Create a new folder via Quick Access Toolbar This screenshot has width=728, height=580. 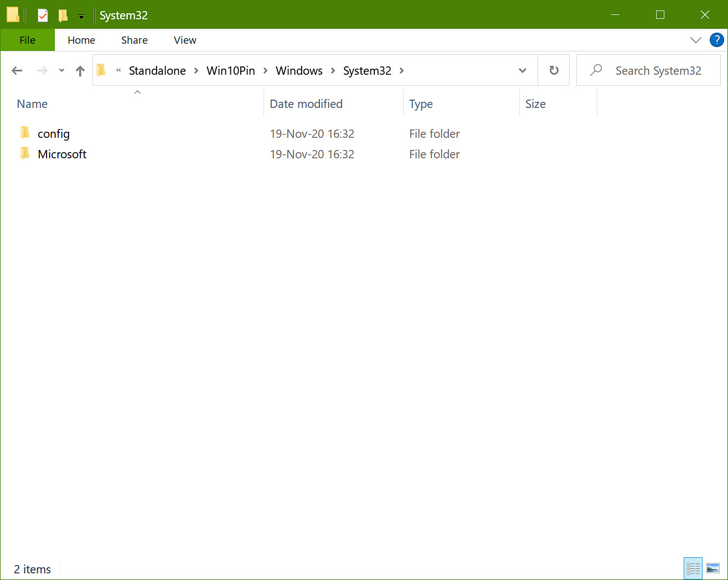pyautogui.click(x=63, y=15)
